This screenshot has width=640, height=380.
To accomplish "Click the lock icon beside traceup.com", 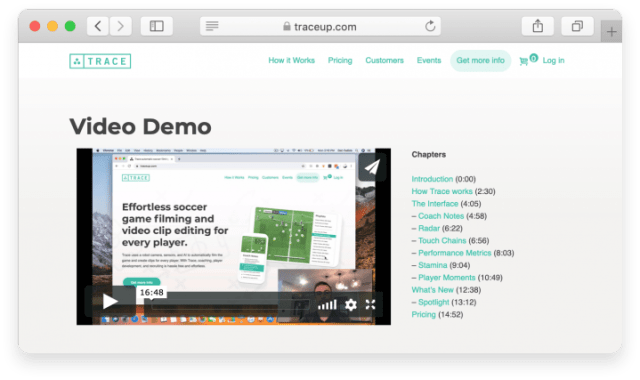I will [x=287, y=27].
